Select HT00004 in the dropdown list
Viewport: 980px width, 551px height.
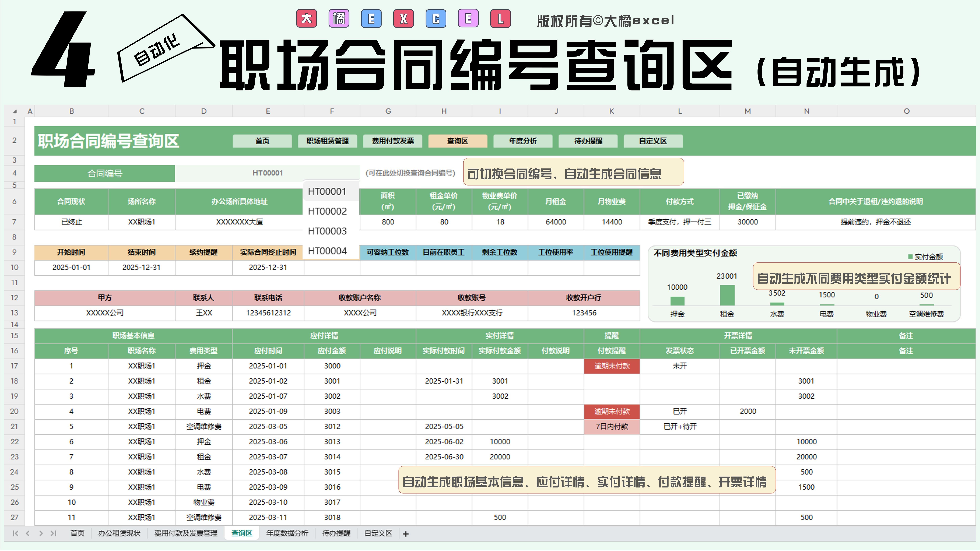coord(327,251)
